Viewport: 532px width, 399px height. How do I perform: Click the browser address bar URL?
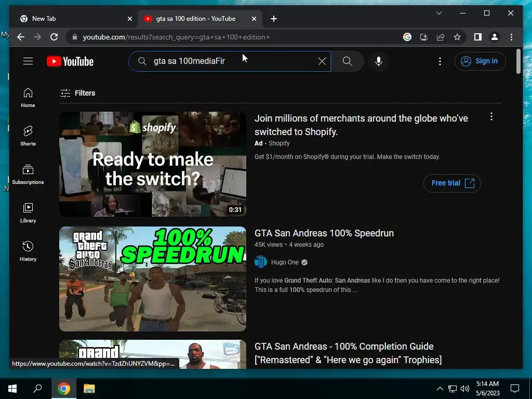point(176,37)
